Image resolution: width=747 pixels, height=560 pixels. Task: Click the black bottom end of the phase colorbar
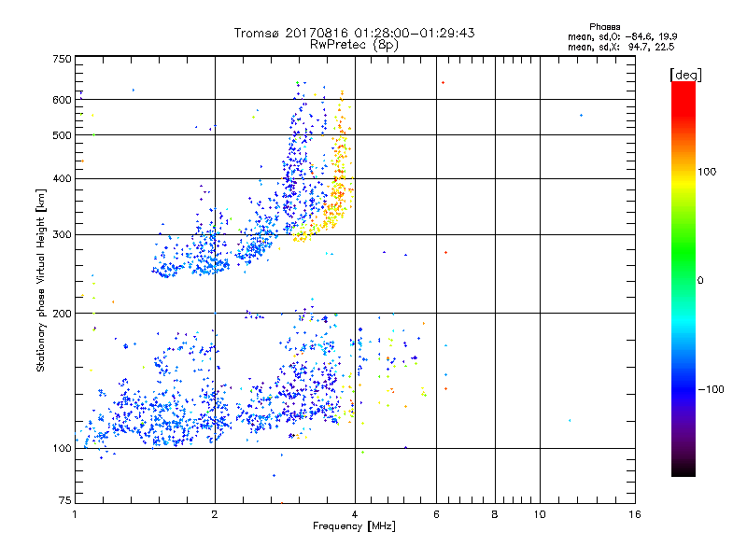(x=684, y=469)
